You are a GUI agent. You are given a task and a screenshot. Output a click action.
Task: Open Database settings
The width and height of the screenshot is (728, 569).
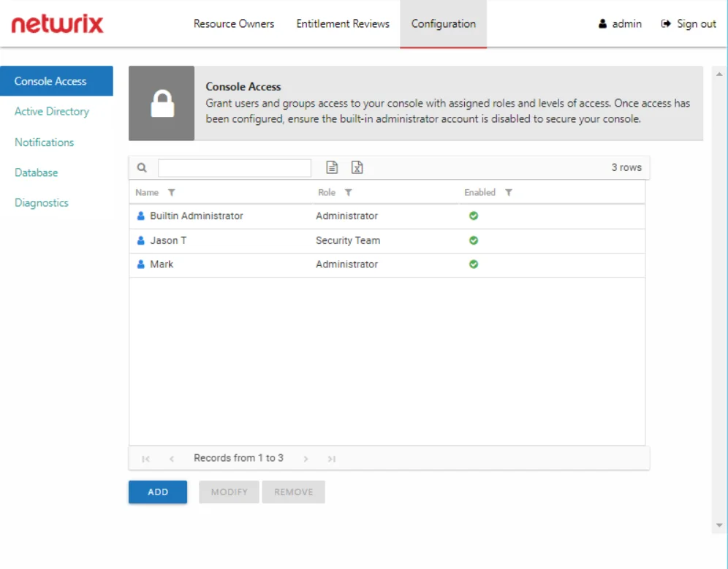[x=37, y=172]
